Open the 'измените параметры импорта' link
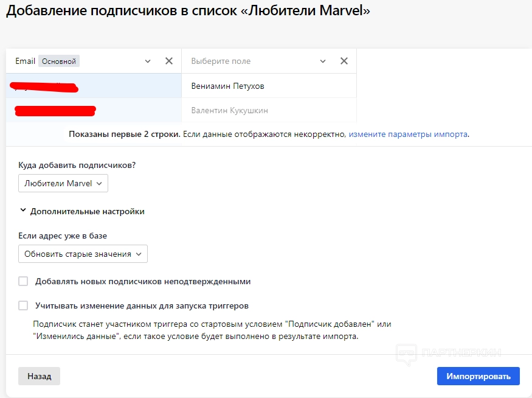532x398 pixels. coord(408,134)
